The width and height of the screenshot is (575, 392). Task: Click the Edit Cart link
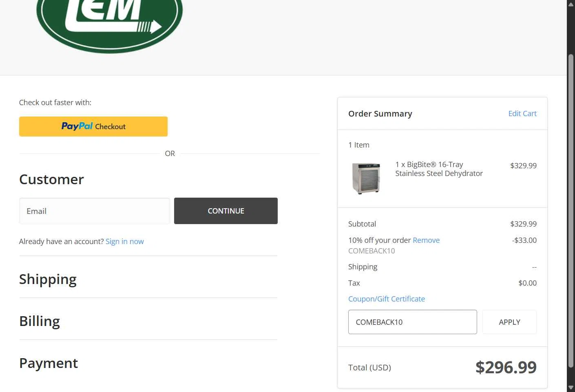click(x=522, y=113)
